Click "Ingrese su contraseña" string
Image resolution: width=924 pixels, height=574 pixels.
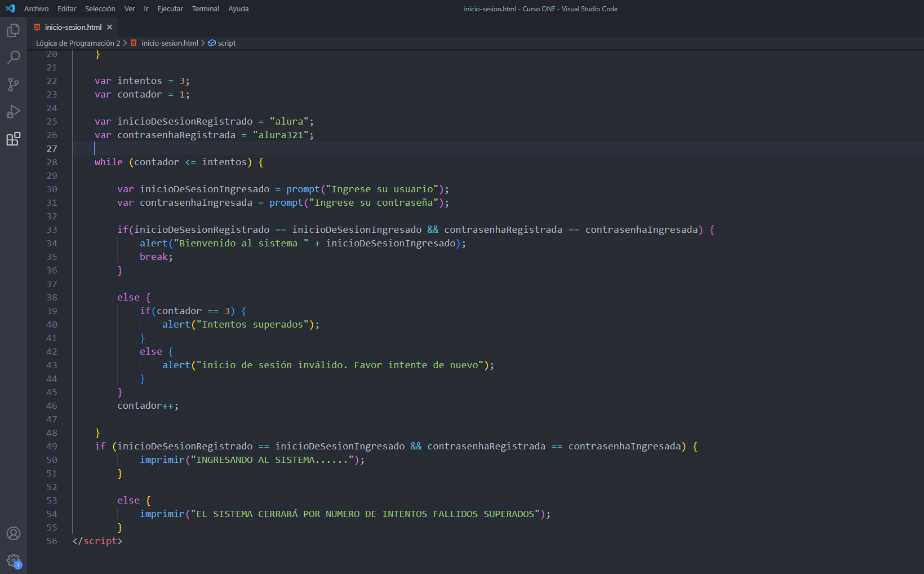374,203
